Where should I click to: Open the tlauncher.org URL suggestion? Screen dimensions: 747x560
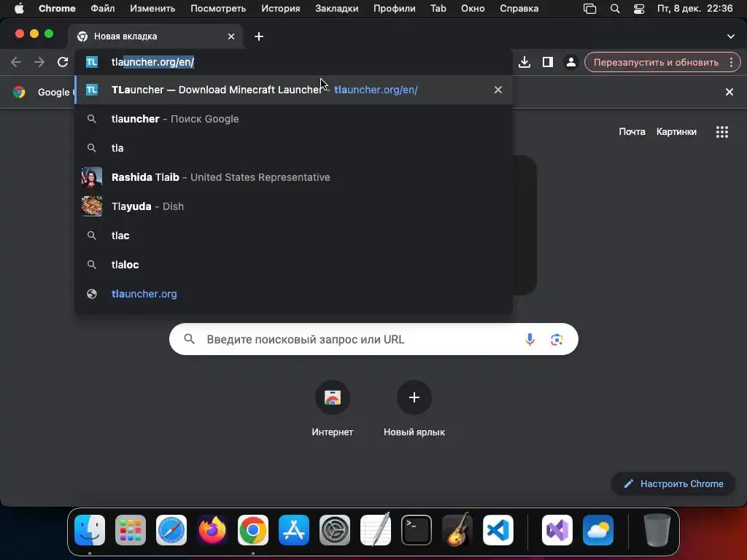point(293,294)
